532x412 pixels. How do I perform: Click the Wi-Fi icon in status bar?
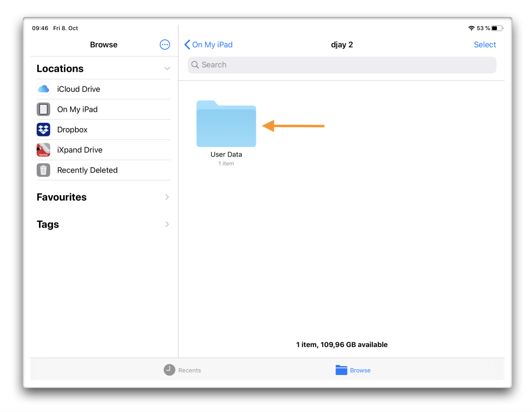[x=471, y=28]
